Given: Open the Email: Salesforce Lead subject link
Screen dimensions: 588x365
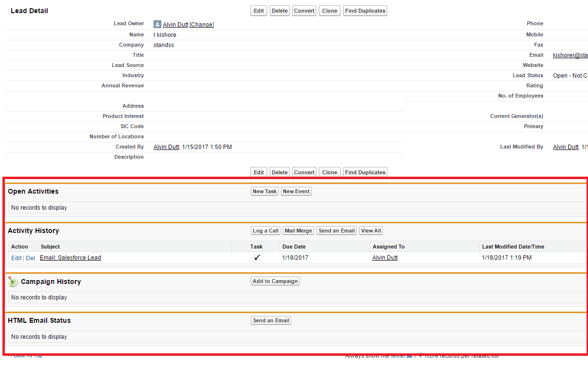Looking at the screenshot, I should click(x=70, y=258).
